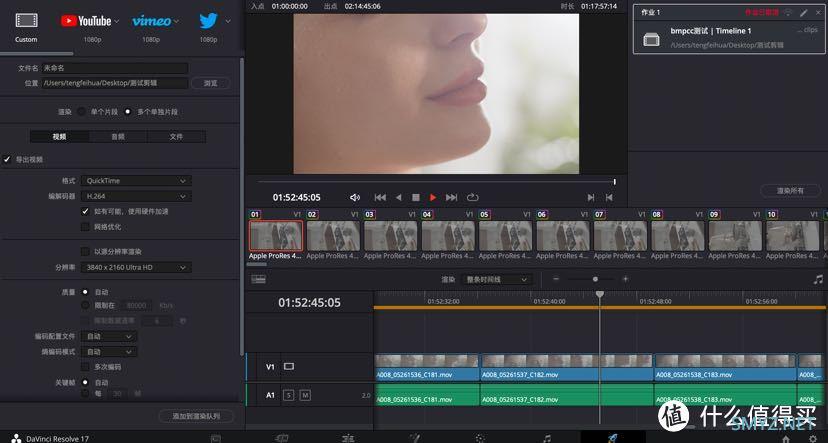This screenshot has width=828, height=443.
Task: Choose the Vimeo render preset
Action: (152, 21)
